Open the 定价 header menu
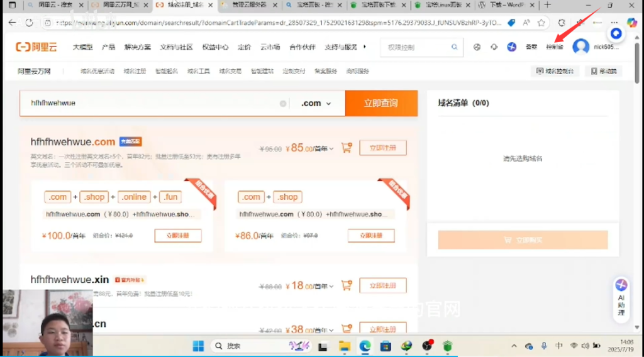 point(245,47)
